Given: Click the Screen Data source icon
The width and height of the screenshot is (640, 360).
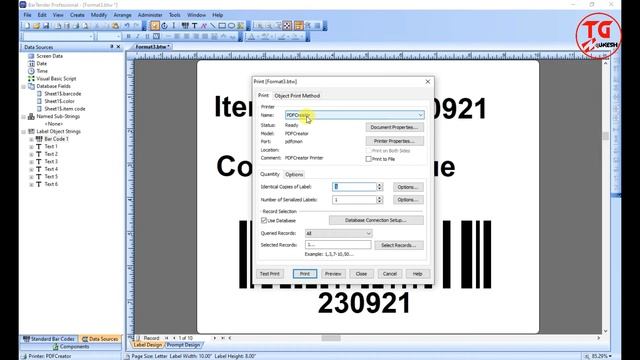Looking at the screenshot, I should pos(31,56).
